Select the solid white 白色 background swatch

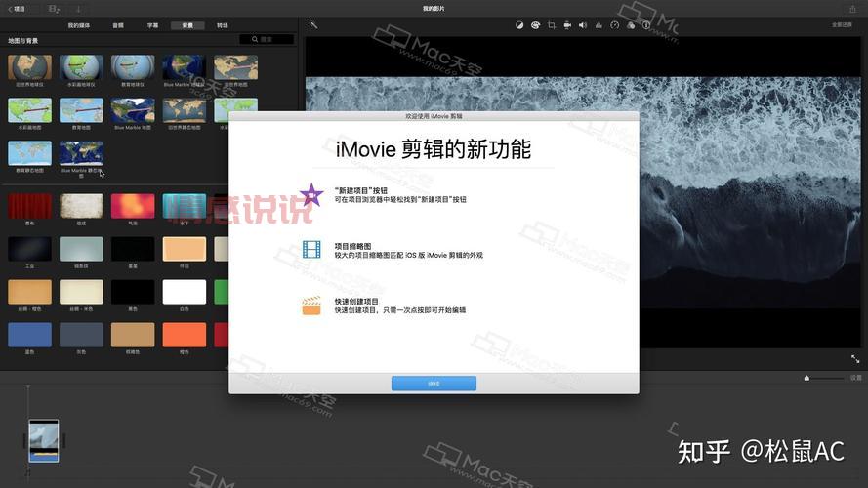tap(184, 292)
